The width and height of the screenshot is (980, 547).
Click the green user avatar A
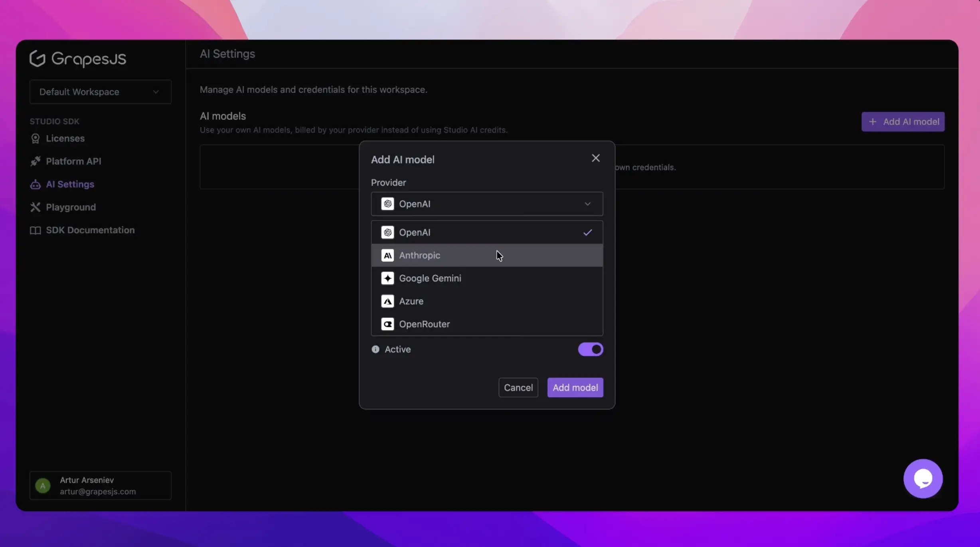43,486
